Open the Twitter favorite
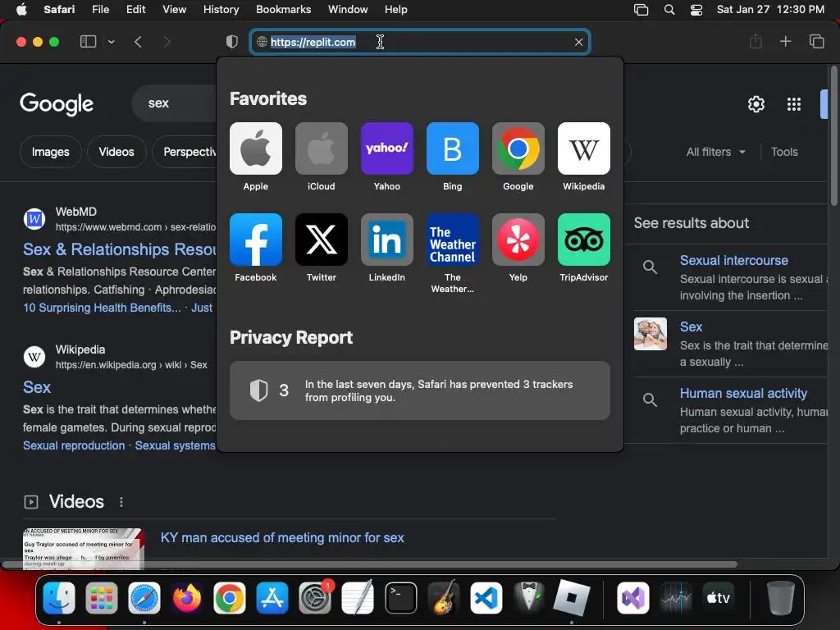Screen dimensions: 840x630 coord(321,240)
